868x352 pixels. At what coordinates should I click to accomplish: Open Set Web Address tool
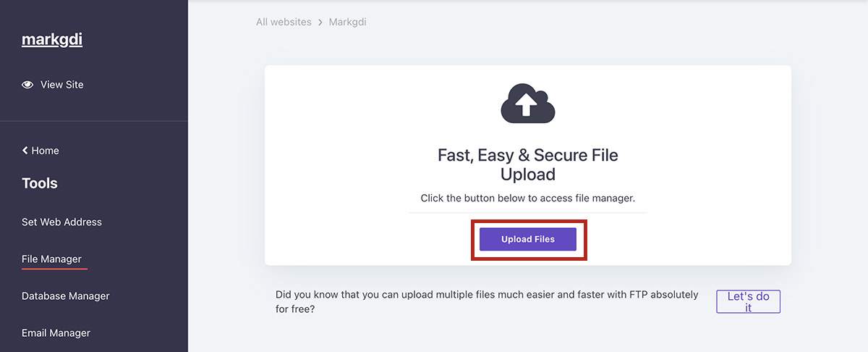[x=61, y=222]
